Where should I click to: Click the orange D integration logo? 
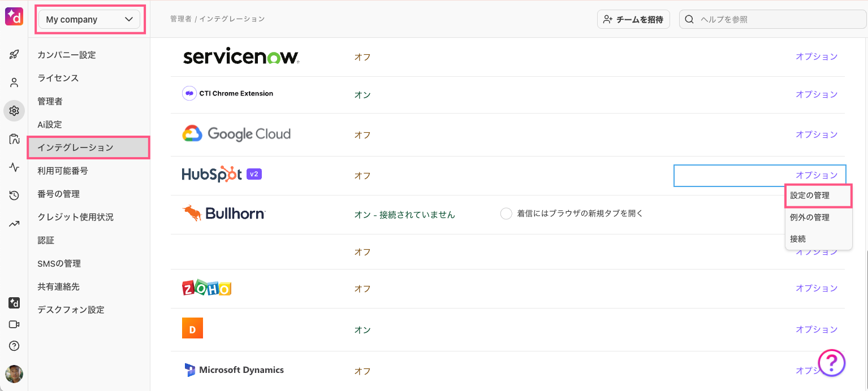(x=192, y=328)
